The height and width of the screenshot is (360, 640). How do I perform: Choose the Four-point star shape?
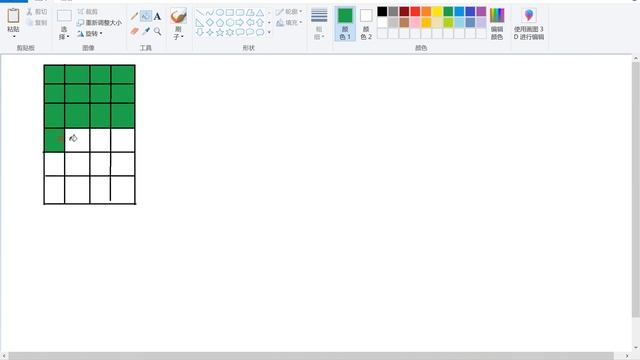coord(210,32)
